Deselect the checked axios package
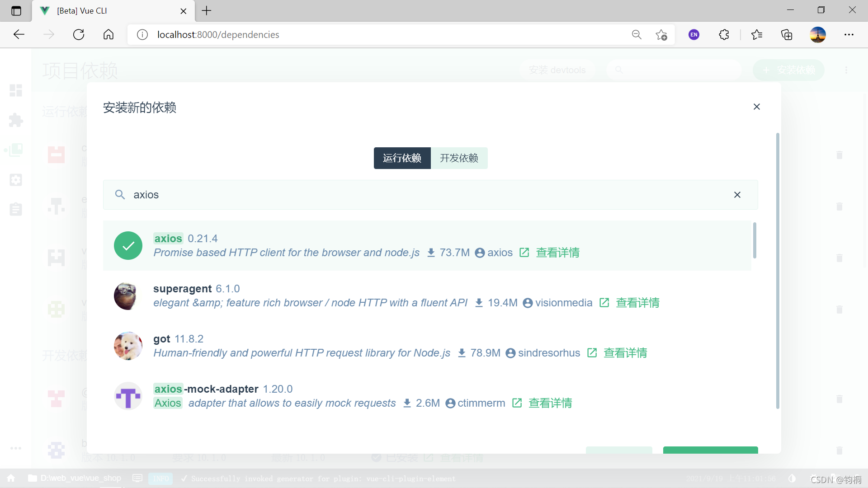The image size is (868, 488). [128, 246]
